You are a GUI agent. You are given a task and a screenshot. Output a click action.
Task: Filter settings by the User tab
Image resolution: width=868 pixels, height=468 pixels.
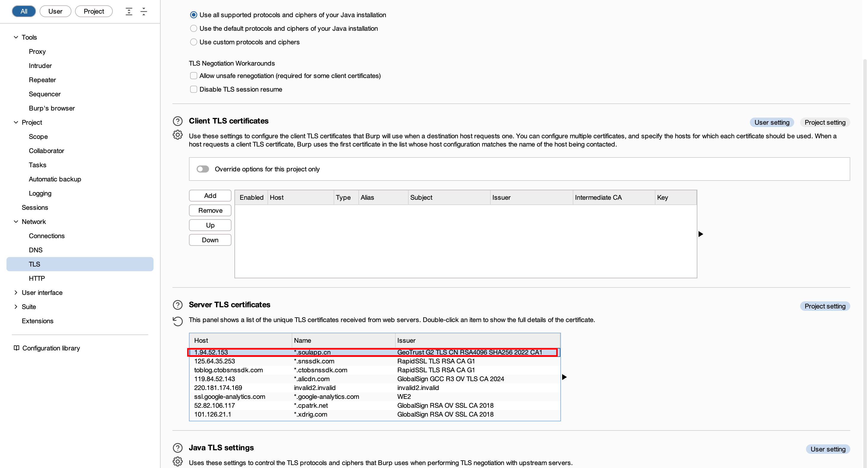tap(55, 12)
